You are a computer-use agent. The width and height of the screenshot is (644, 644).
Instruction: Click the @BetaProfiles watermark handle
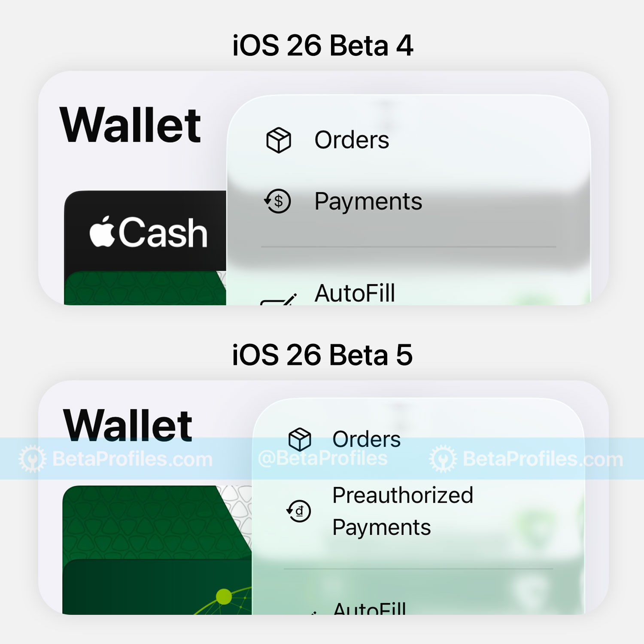point(322,458)
